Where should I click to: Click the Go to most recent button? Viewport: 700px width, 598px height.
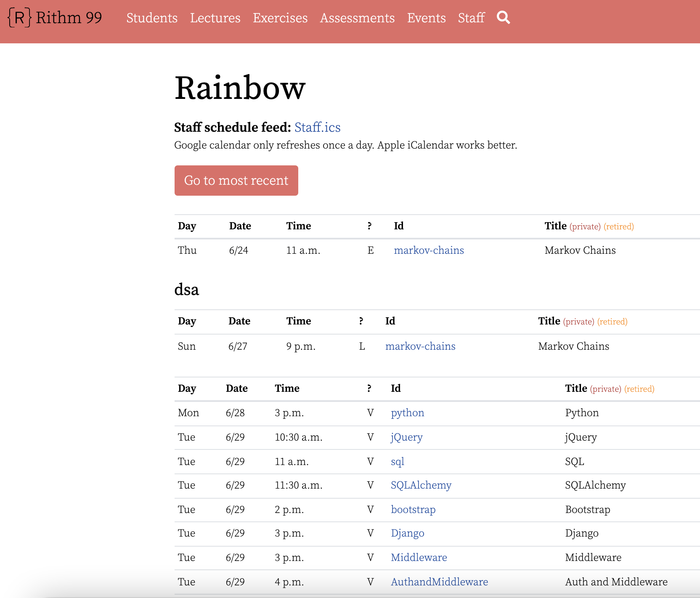tap(236, 181)
